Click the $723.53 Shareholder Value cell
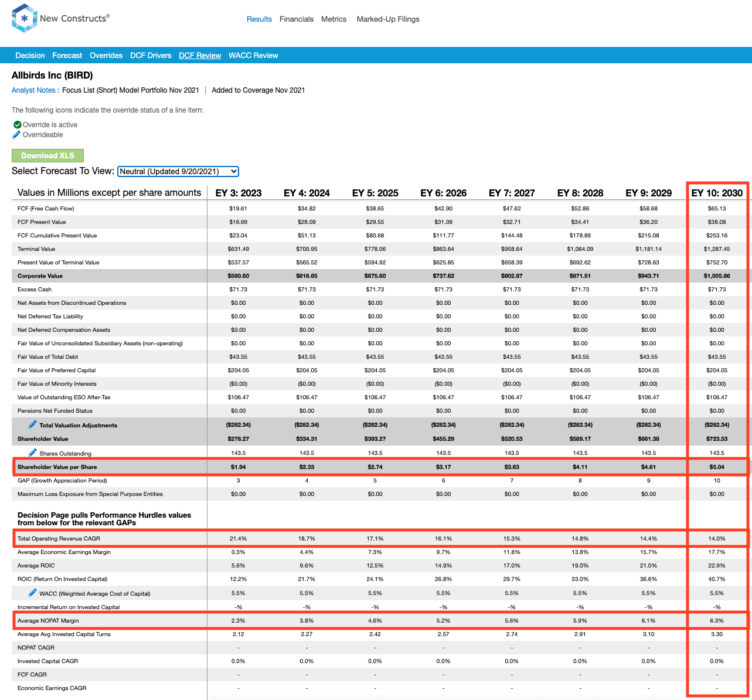This screenshot has height=700, width=752. coord(717,439)
